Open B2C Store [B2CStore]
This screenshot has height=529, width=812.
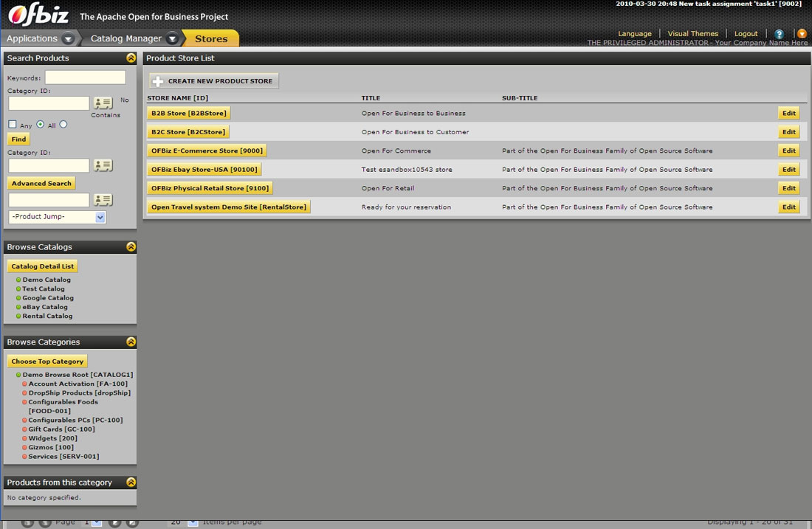188,132
